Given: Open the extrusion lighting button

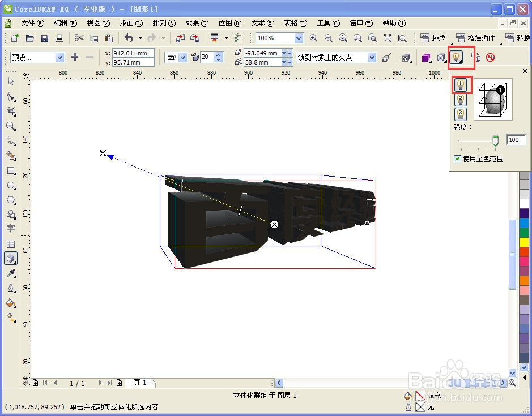Looking at the screenshot, I should [456, 58].
